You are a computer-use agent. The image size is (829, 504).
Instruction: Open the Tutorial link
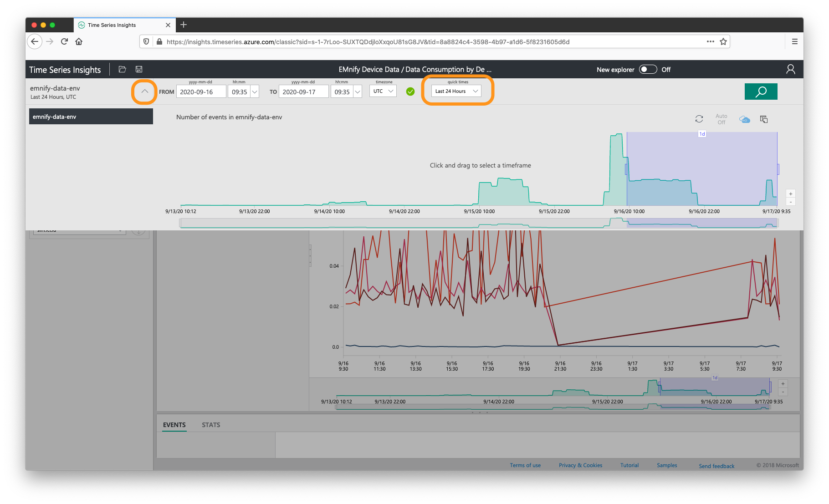coord(629,465)
